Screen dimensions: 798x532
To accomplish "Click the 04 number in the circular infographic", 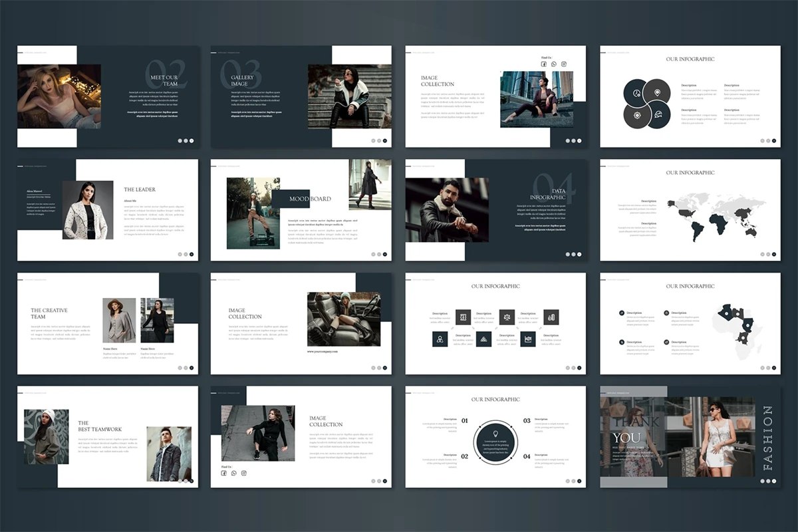I will (527, 456).
